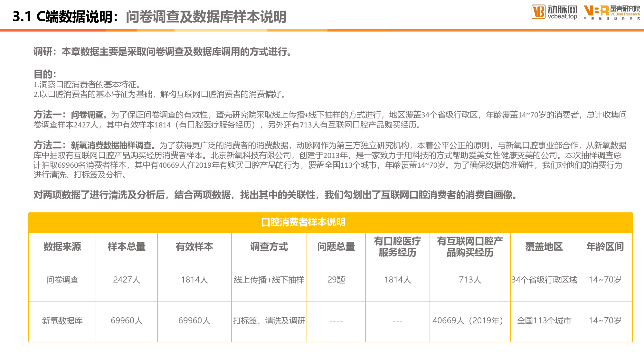The height and width of the screenshot is (362, 644).
Task: Select the 40669人（2019年）cell
Action: click(469, 321)
